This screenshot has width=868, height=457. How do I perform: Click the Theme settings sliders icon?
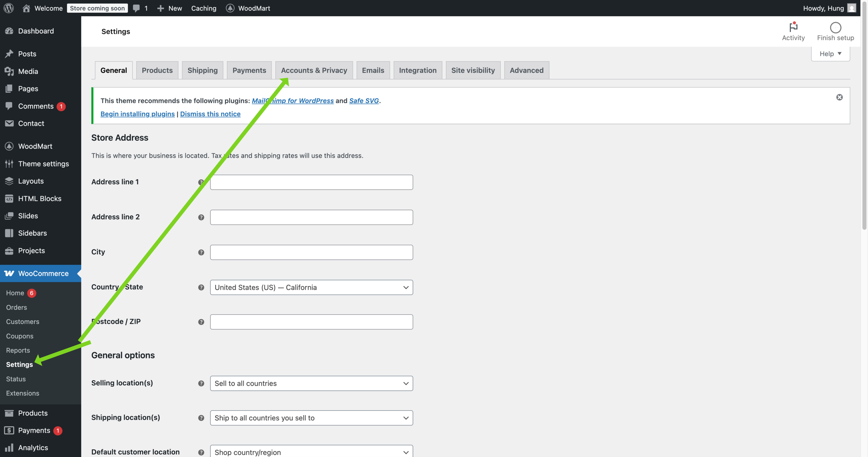point(9,164)
